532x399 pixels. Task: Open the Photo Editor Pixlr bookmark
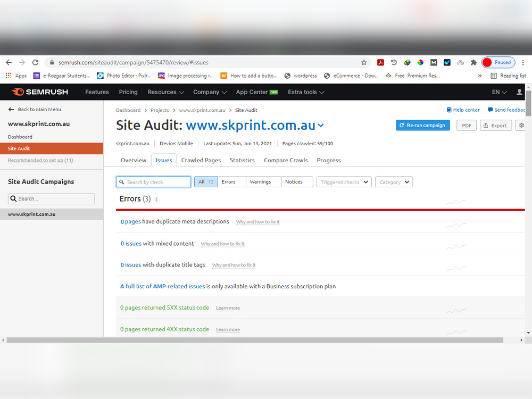point(124,76)
